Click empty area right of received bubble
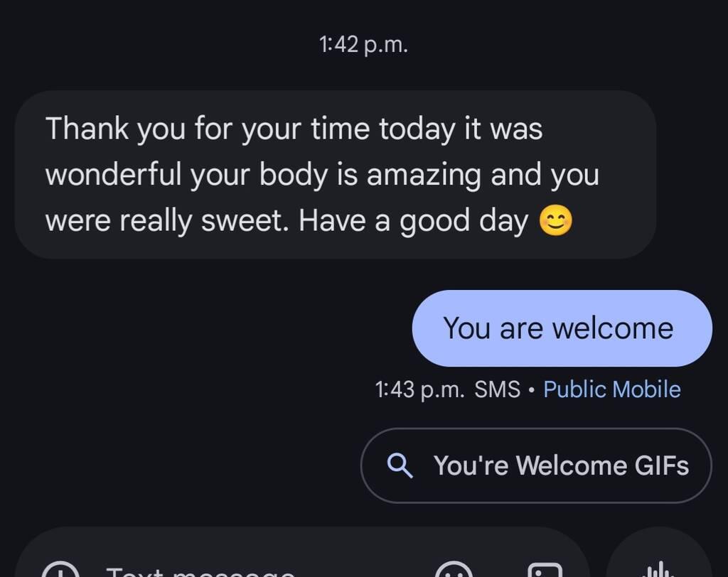The height and width of the screenshot is (577, 728). coord(690,175)
